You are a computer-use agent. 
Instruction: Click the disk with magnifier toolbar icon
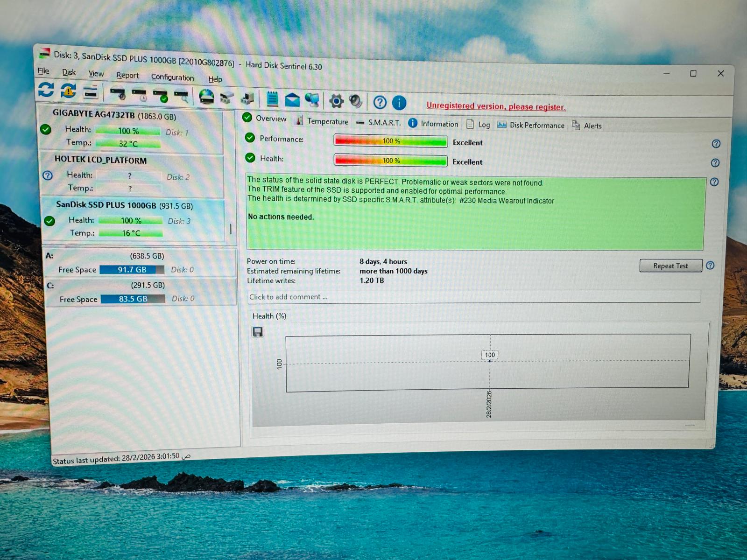pyautogui.click(x=181, y=96)
